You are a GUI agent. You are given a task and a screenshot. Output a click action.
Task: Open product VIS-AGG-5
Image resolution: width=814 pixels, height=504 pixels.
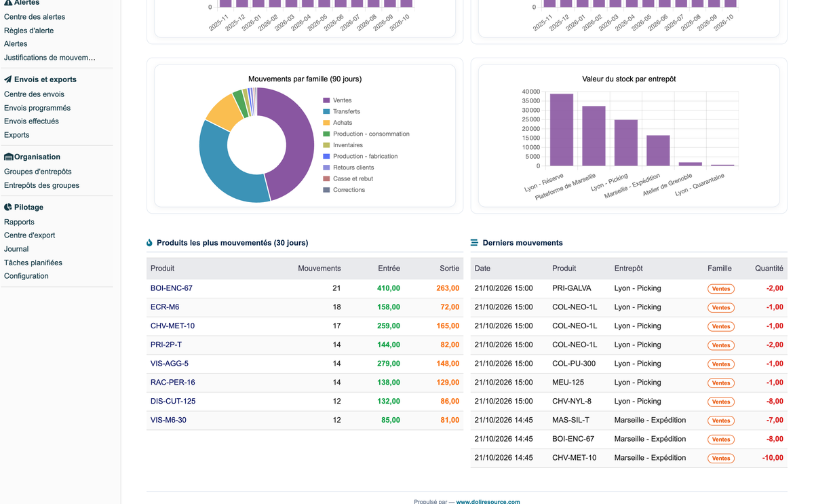tap(170, 364)
